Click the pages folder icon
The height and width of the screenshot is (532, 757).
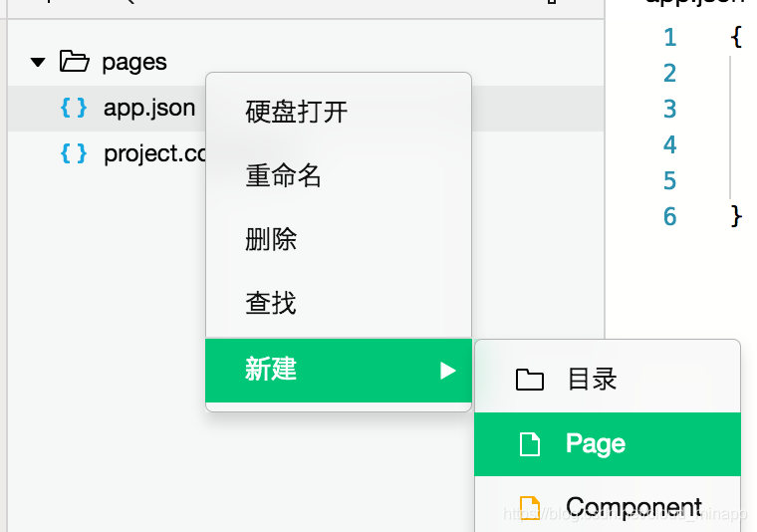pyautogui.click(x=74, y=62)
